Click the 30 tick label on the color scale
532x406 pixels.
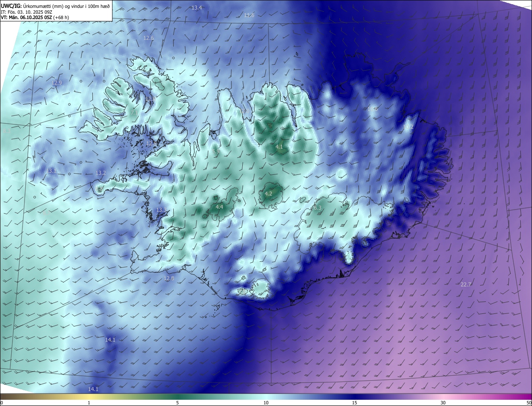coord(443,403)
